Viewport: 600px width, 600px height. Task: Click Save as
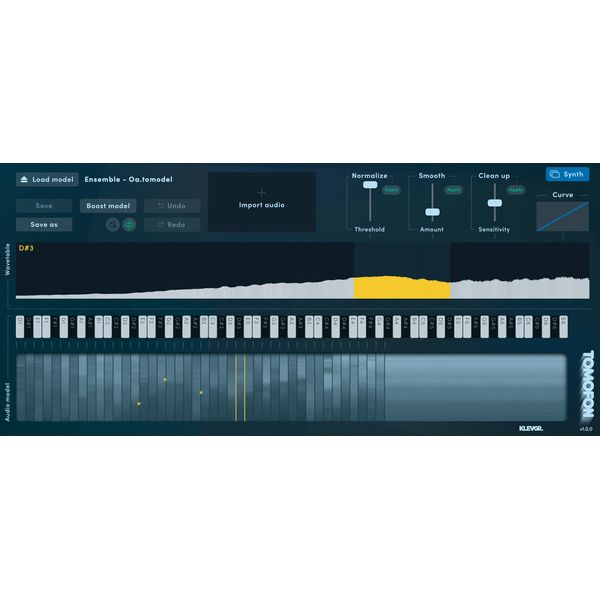pos(44,225)
